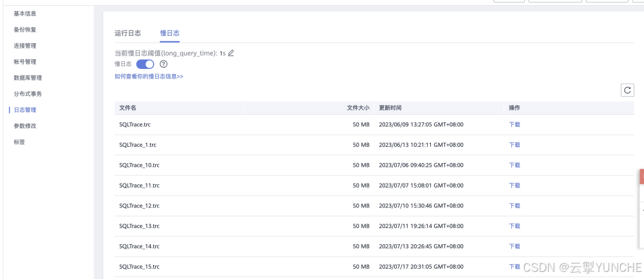Click the 操作 column header

(x=515, y=108)
